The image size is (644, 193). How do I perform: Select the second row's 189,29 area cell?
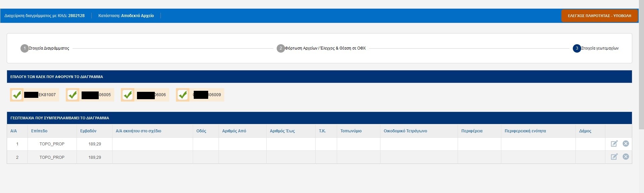coord(95,157)
